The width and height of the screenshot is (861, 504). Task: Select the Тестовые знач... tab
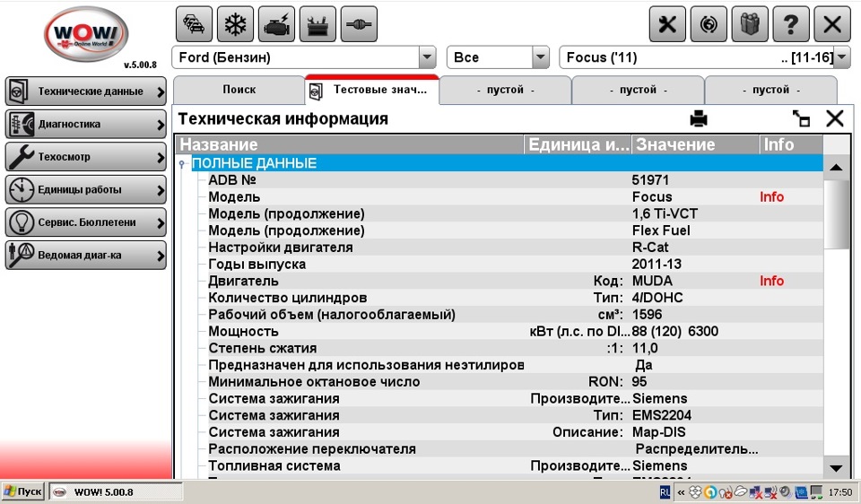tap(371, 90)
